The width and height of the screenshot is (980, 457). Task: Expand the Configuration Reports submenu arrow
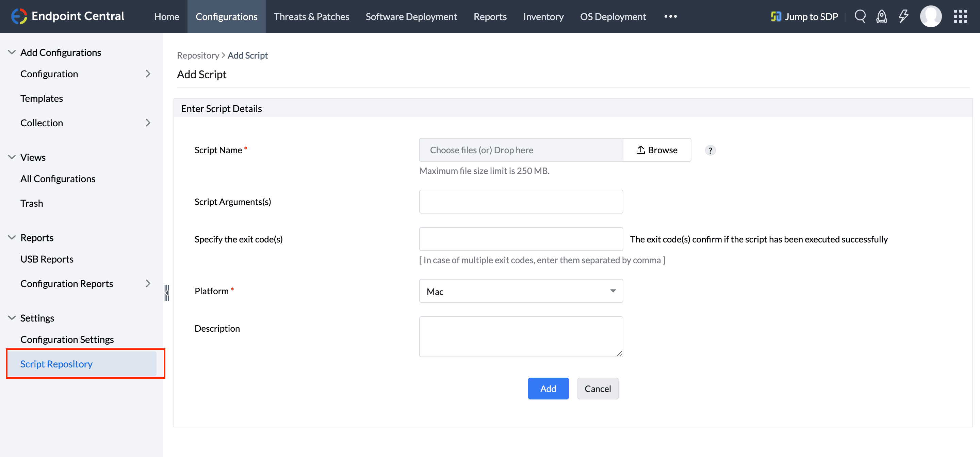[x=148, y=283]
